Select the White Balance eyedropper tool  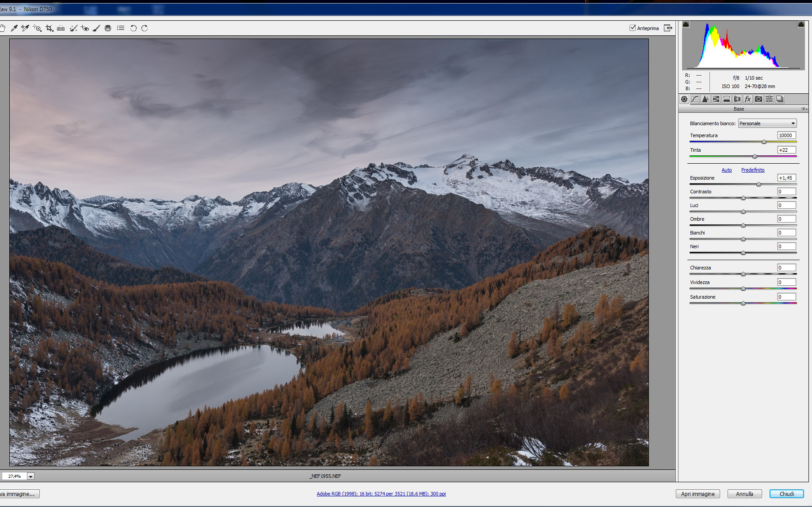pyautogui.click(x=14, y=28)
